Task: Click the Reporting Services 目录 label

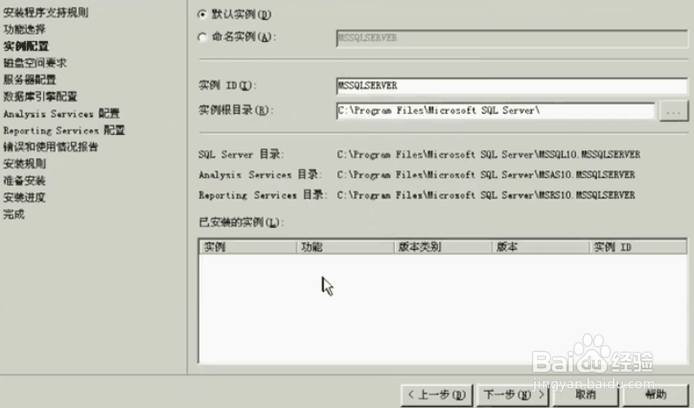Action: pos(263,195)
